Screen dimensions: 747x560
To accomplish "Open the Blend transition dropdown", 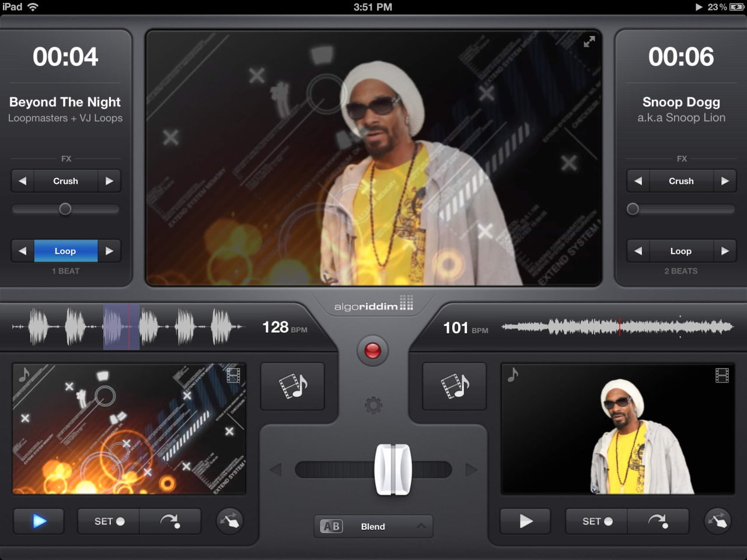I will click(373, 526).
